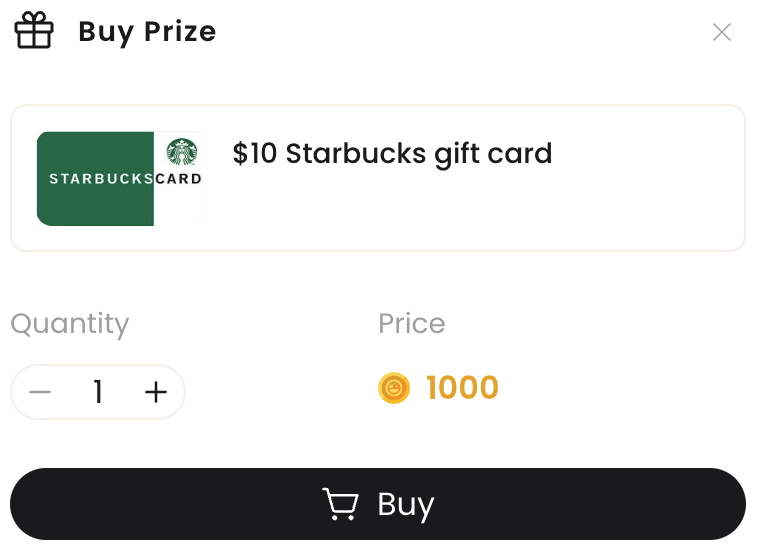768x554 pixels.
Task: Close the Buy Prize dialog
Action: pos(721,32)
